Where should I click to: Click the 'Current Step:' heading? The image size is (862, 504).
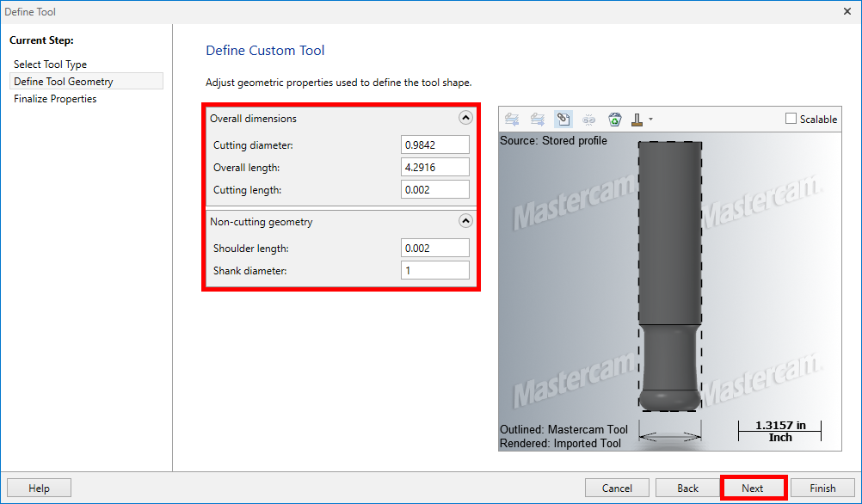[41, 40]
